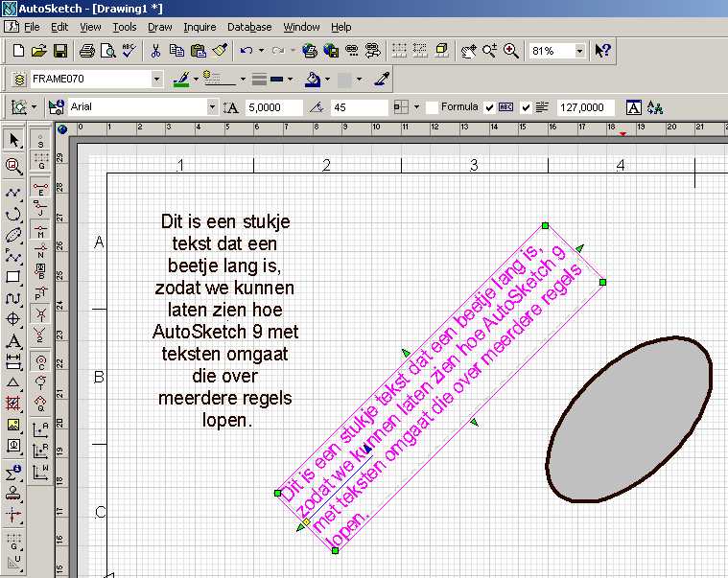Expand the pen color dropdown arrow
This screenshot has height=578, width=728.
tap(196, 80)
